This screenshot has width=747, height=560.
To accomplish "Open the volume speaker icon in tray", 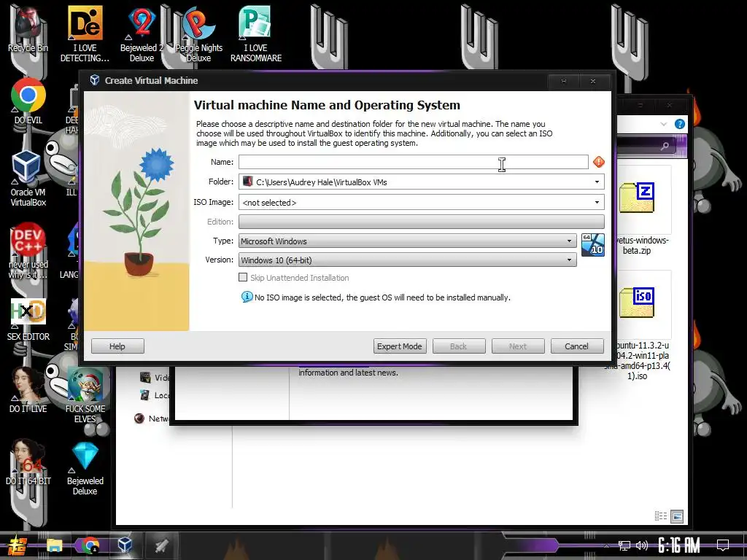I will click(x=642, y=545).
